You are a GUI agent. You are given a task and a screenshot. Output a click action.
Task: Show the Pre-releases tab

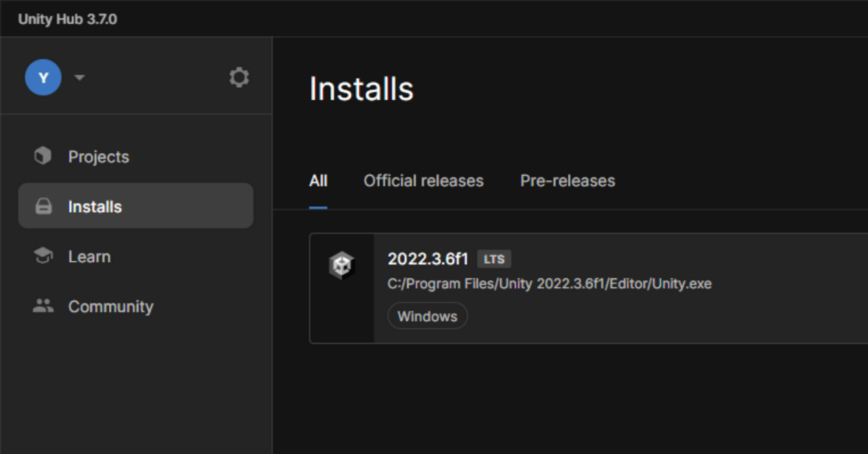(568, 181)
